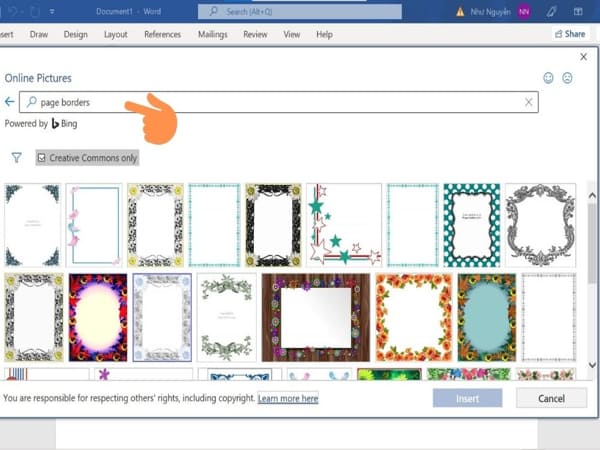
Task: Select the Review tab
Action: tap(255, 34)
